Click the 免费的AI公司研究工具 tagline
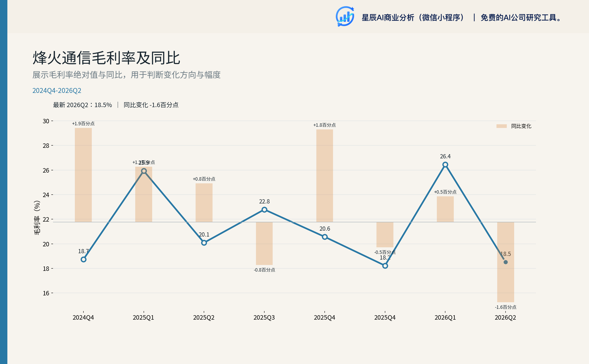The height and width of the screenshot is (364, 589). pyautogui.click(x=521, y=18)
